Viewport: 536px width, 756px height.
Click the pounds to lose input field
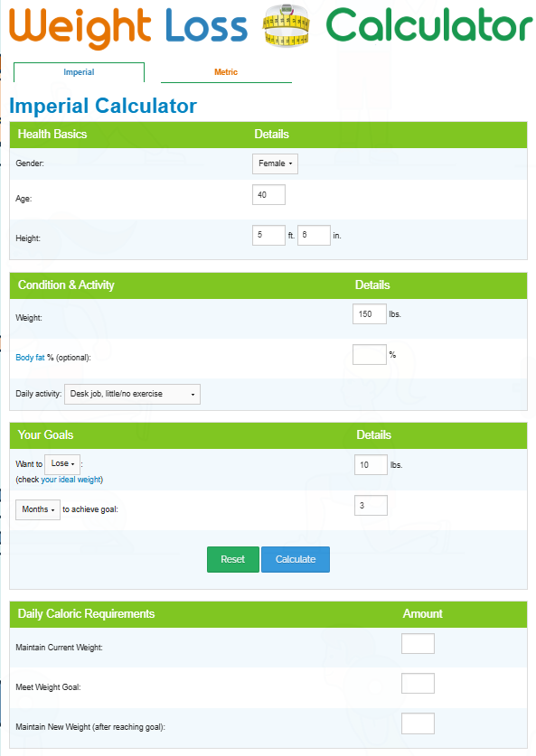371,465
